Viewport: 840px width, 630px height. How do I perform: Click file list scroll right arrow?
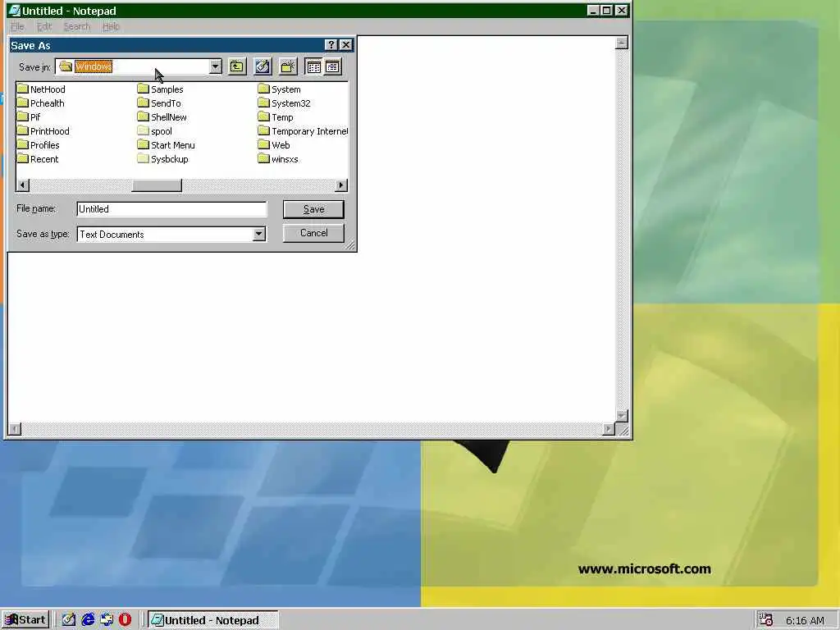341,185
